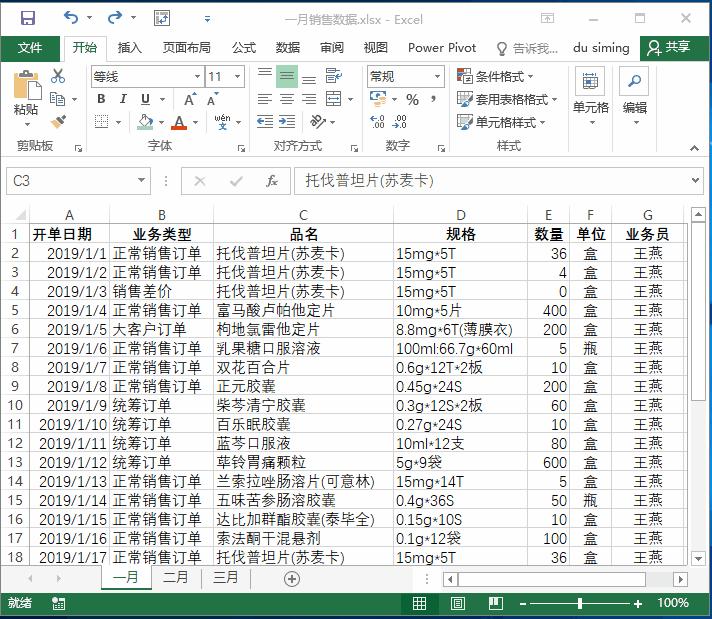This screenshot has width=712, height=619.
Task: Open 单元格样式 cell styles menu
Action: [501, 122]
